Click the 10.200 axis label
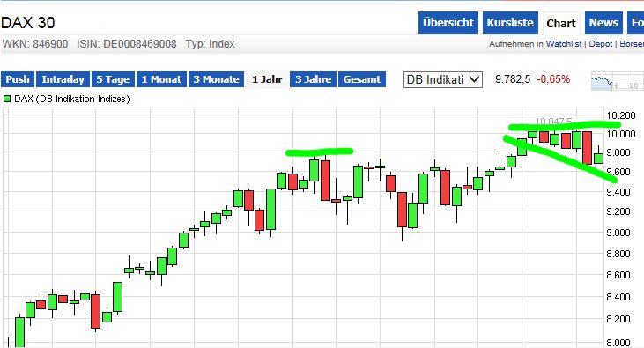Viewport: 644px width, 348px height. 621,115
